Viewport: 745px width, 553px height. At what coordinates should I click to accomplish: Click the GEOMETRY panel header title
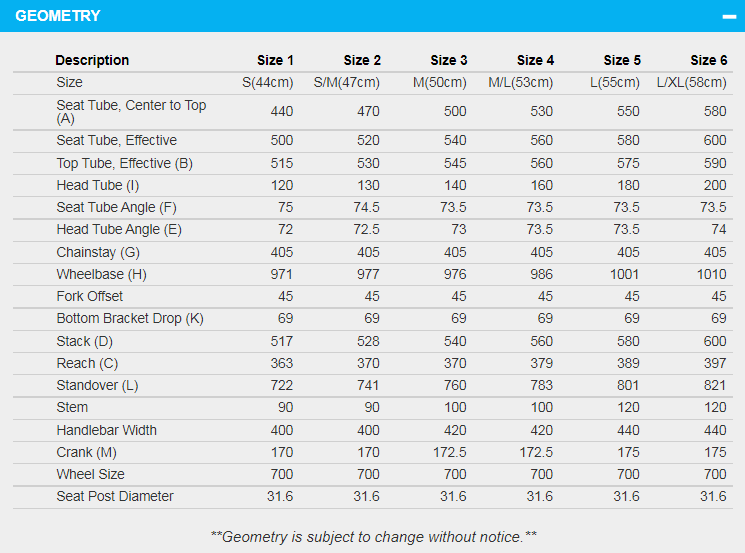57,16
